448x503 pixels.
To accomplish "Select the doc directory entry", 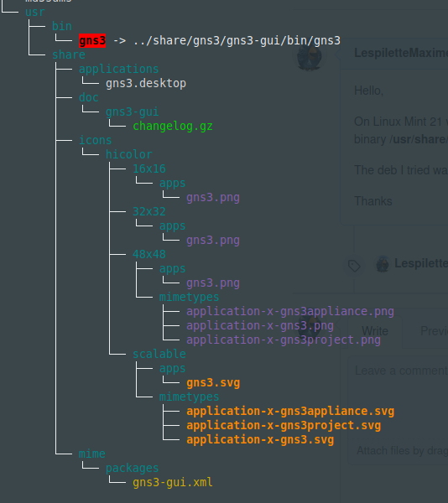I will pyautogui.click(x=89, y=97).
